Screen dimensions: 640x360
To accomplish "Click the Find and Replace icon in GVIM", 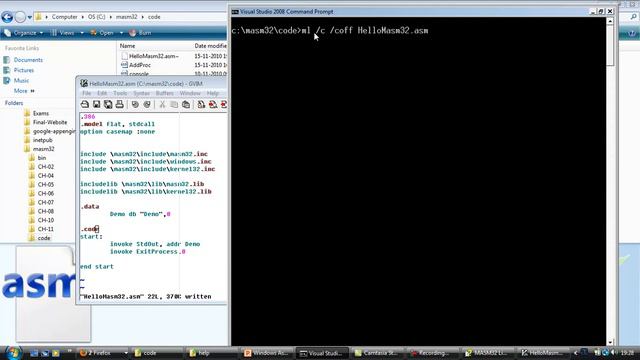I will pyautogui.click(x=201, y=104).
